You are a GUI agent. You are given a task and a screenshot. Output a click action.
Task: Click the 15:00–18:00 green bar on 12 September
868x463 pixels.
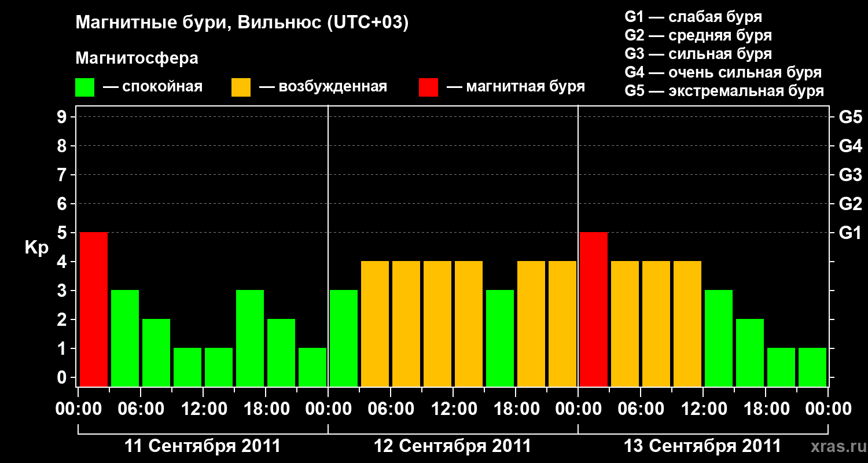tap(500, 339)
